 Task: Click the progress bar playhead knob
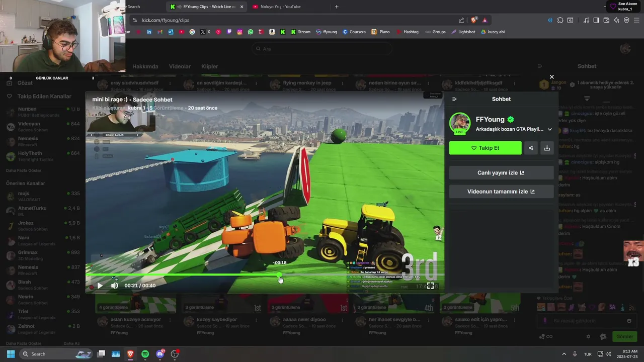[280, 275]
